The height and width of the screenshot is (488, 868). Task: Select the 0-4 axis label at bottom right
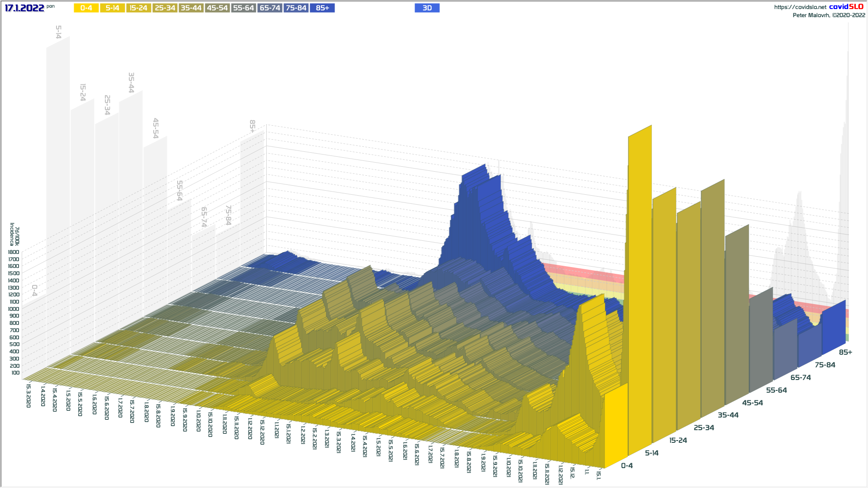coord(627,465)
